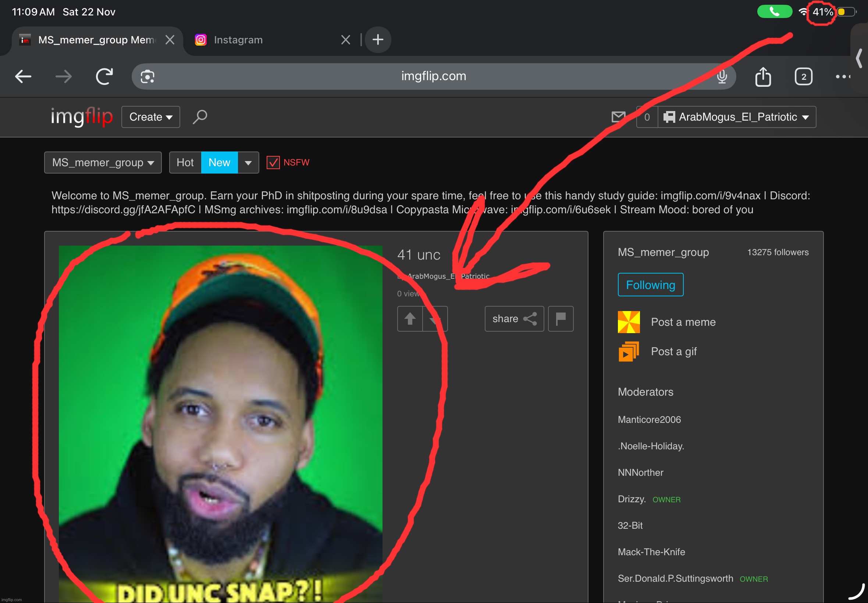Expand the MS_memer_group stream dropdown
The image size is (868, 603).
click(103, 163)
